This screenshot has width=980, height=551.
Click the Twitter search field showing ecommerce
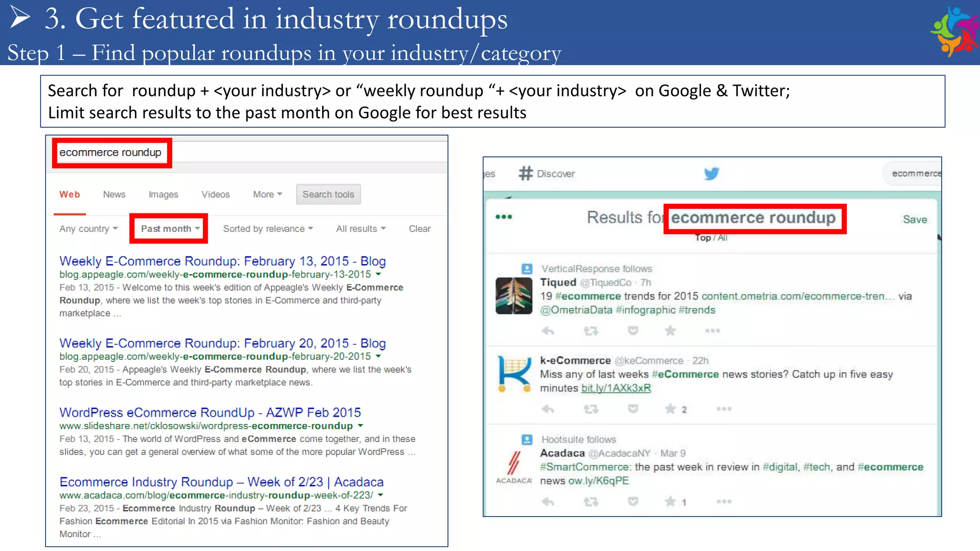pos(913,174)
